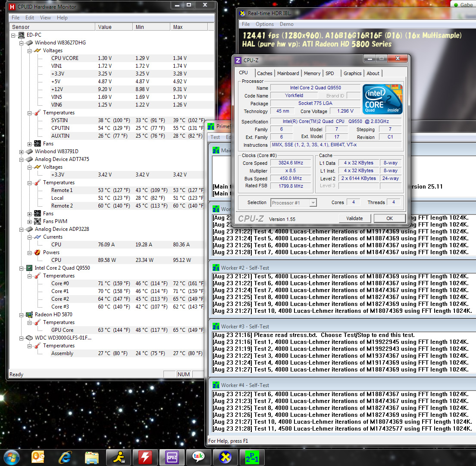Expand the Winbond W83791D node
476x466 pixels.
pyautogui.click(x=21, y=152)
